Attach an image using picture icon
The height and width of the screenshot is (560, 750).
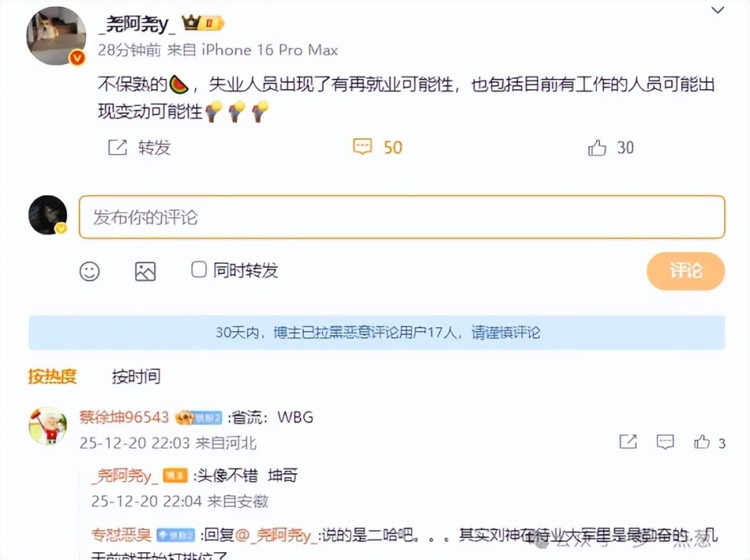pos(145,271)
